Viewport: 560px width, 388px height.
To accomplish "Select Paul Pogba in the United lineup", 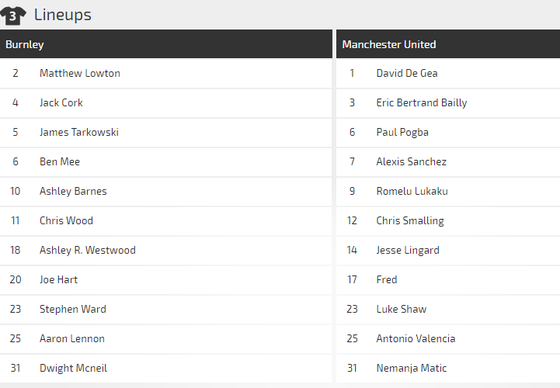I will pyautogui.click(x=402, y=132).
